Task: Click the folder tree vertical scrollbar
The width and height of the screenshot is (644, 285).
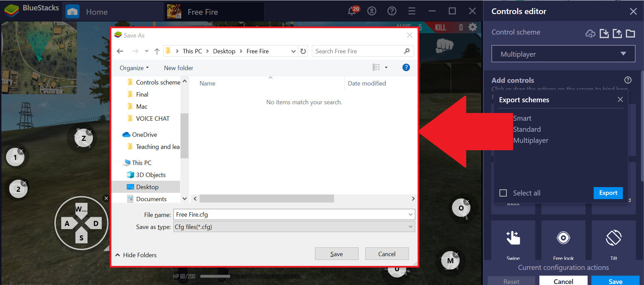Action: (184, 135)
